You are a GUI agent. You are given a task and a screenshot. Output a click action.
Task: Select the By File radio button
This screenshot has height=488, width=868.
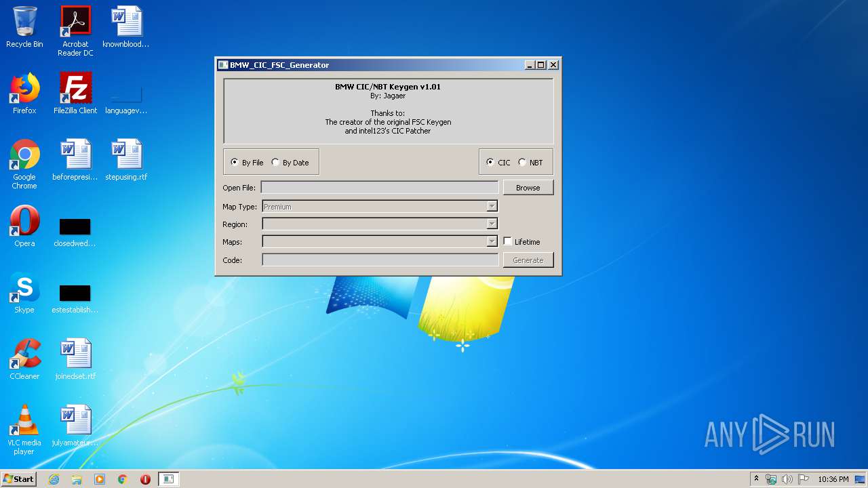coord(247,163)
